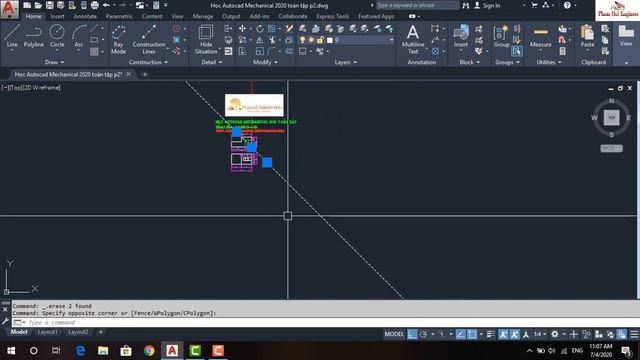Toggle Polar tracking in status bar

pos(423,334)
